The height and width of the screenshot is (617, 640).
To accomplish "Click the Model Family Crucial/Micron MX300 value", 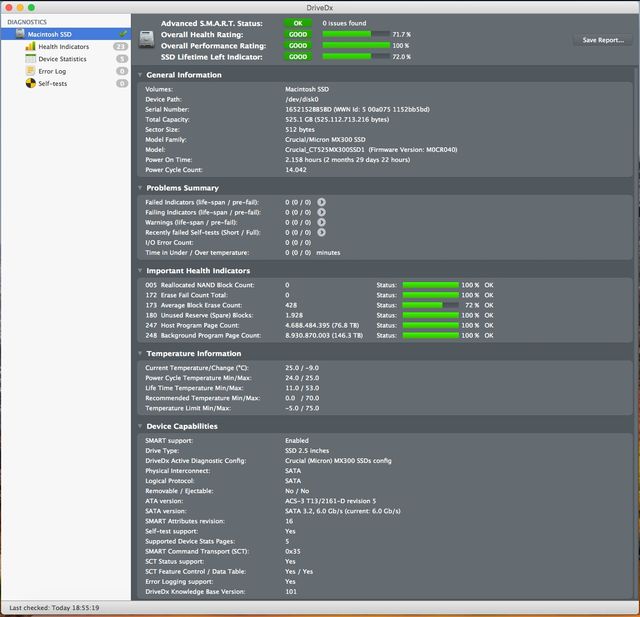I will [325, 140].
